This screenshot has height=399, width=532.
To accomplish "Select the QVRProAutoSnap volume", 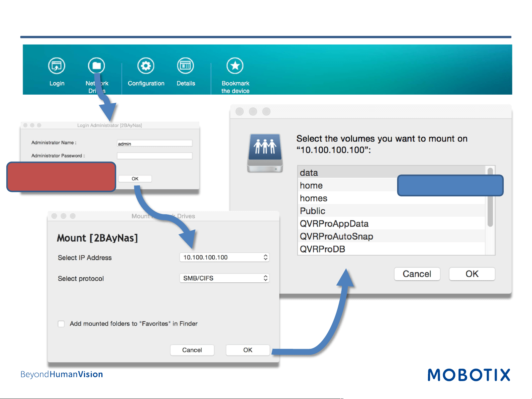I will (x=391, y=236).
